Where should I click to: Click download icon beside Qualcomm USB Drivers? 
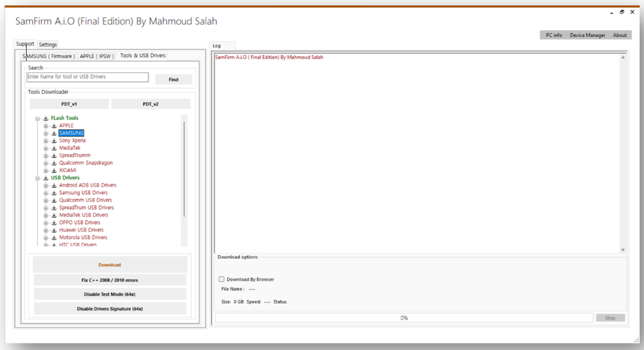[x=54, y=200]
